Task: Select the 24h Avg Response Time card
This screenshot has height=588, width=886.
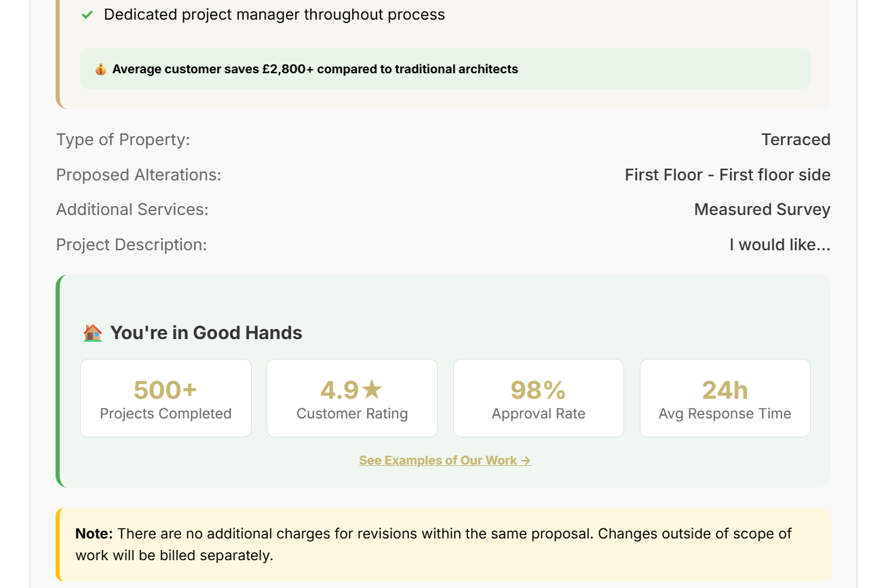Action: click(x=725, y=398)
